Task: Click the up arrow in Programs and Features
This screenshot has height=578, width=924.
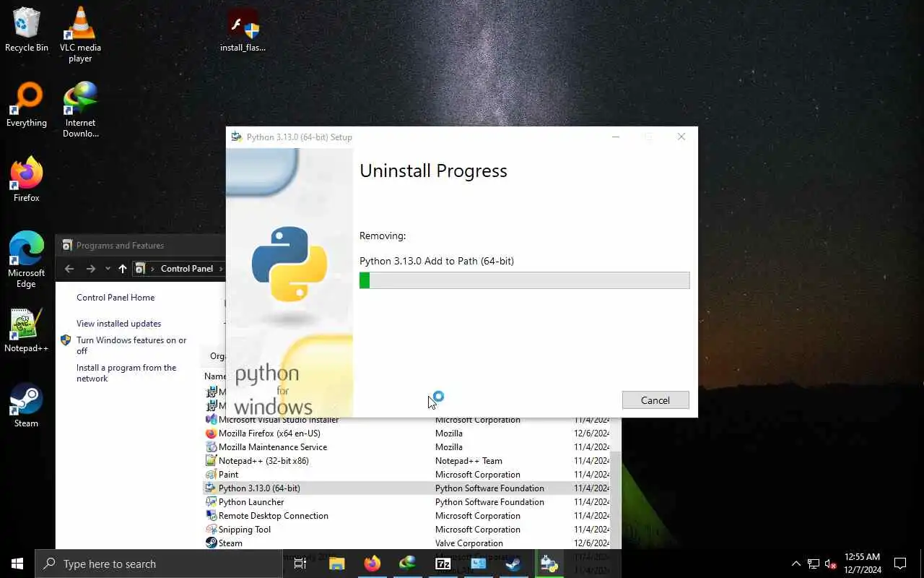Action: (x=123, y=269)
